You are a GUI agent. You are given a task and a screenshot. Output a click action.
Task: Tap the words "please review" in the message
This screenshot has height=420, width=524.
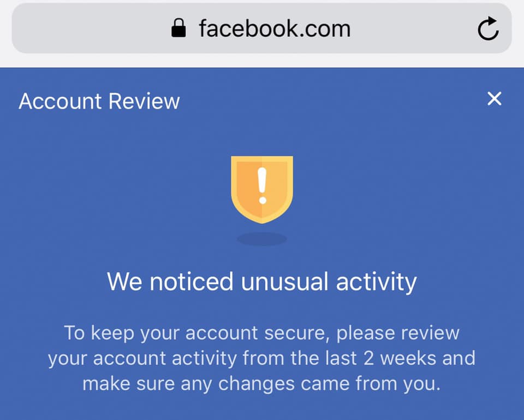[x=398, y=333]
